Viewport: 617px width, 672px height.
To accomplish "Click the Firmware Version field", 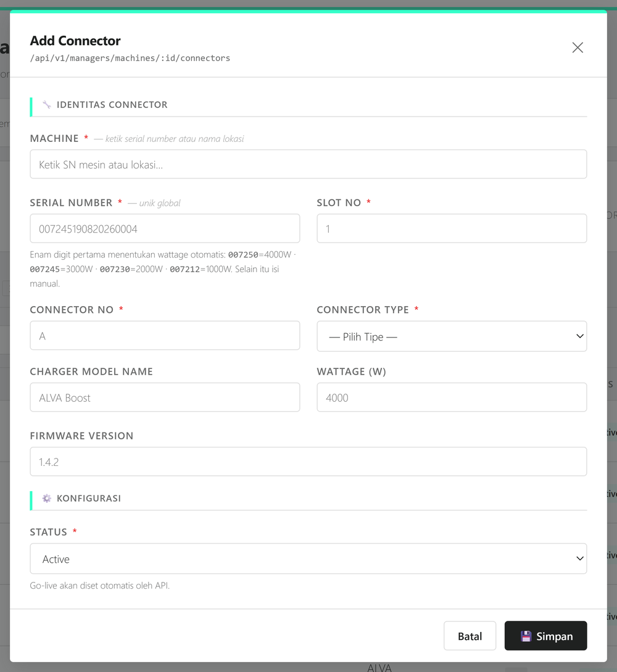I will point(308,462).
